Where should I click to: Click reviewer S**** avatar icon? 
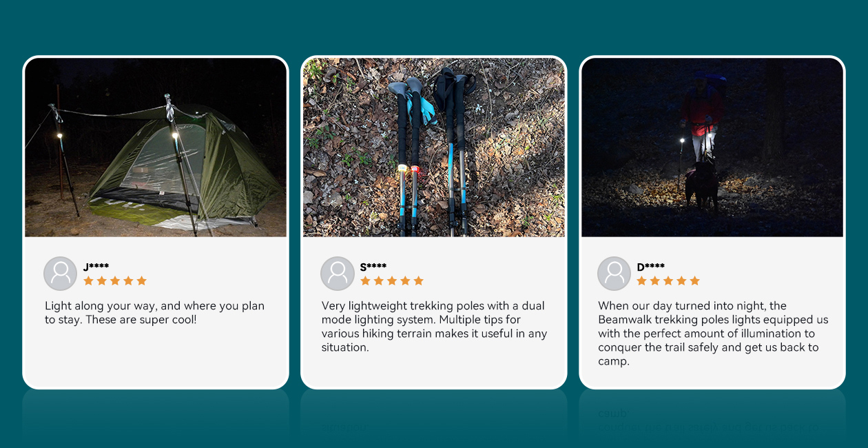click(x=338, y=274)
